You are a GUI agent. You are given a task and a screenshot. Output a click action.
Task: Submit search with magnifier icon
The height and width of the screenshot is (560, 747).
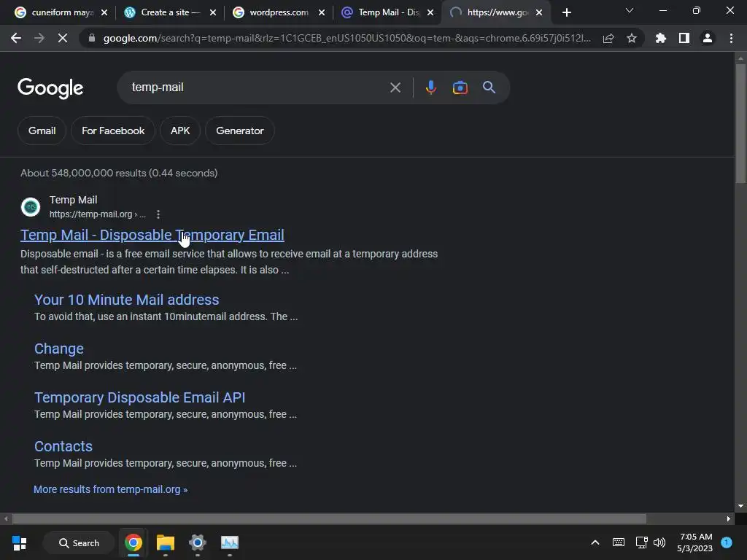tap(489, 87)
